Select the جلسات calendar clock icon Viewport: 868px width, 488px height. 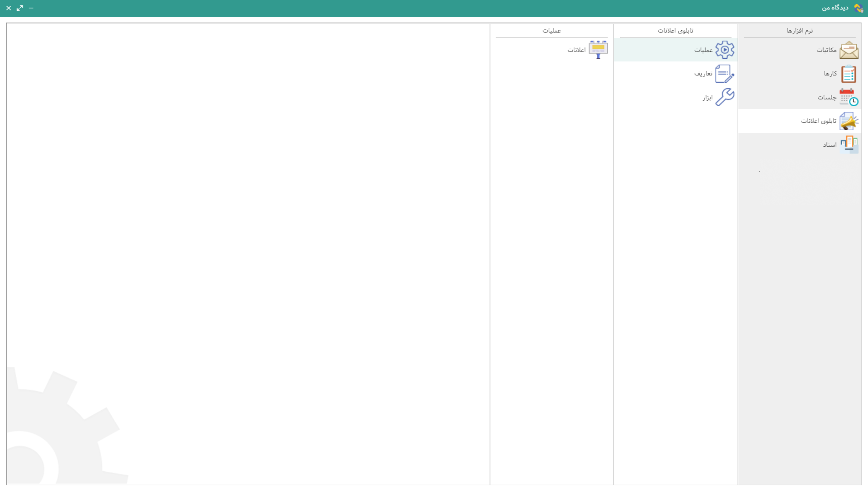849,97
